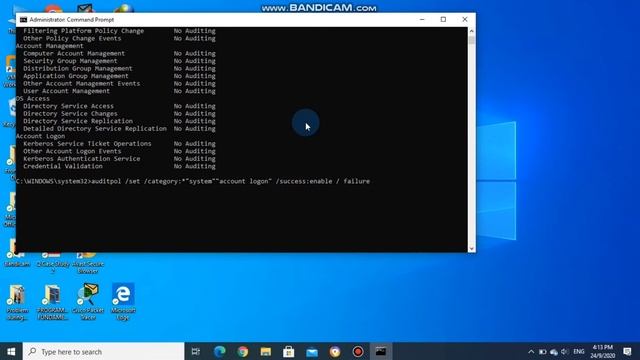Minimize the Command Prompt window
Image resolution: width=640 pixels, height=360 pixels.
pyautogui.click(x=422, y=19)
